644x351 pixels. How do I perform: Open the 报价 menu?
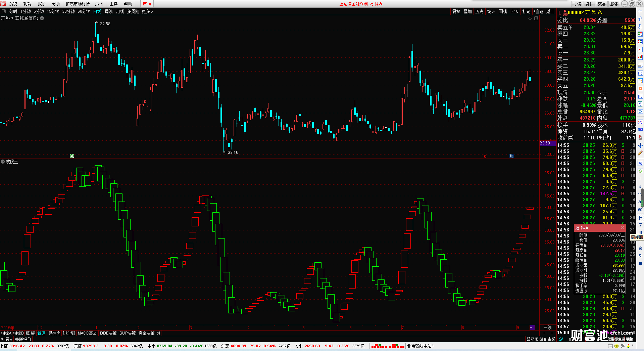tap(42, 4)
